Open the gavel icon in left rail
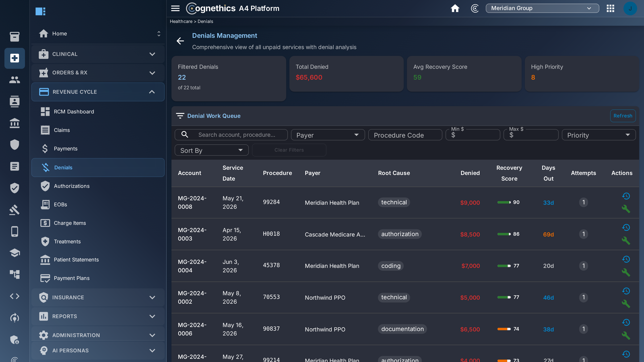 pyautogui.click(x=14, y=210)
